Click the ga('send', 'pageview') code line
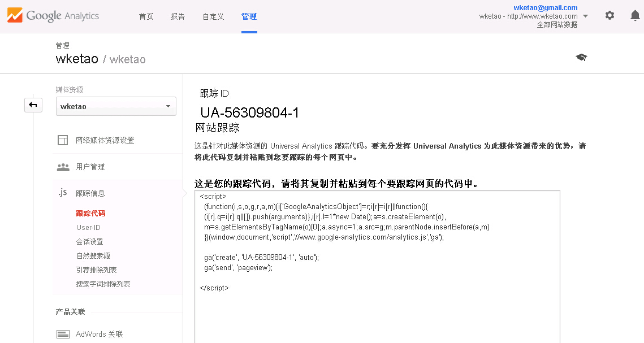 pyautogui.click(x=238, y=268)
